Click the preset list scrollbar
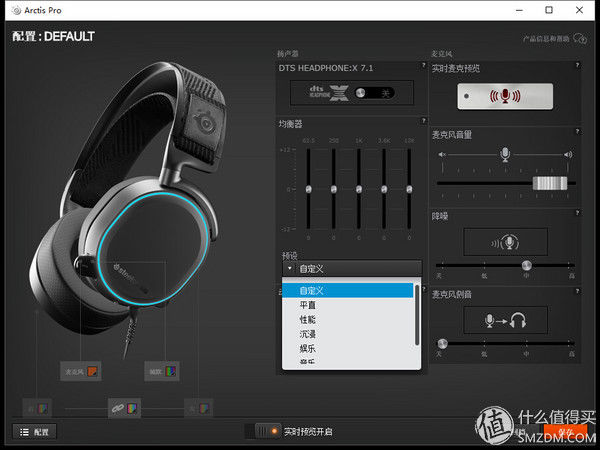The height and width of the screenshot is (450, 600). pyautogui.click(x=417, y=315)
